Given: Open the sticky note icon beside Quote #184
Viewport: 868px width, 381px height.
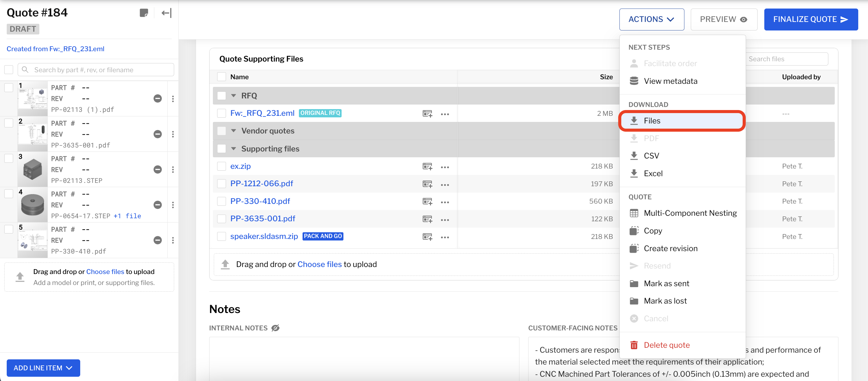Looking at the screenshot, I should [x=145, y=13].
